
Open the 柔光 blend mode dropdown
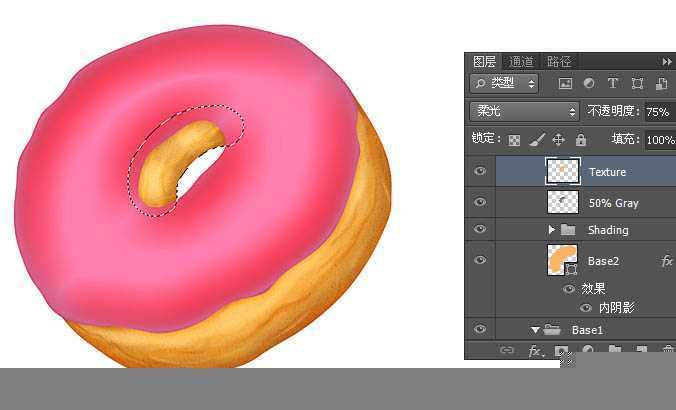click(524, 112)
